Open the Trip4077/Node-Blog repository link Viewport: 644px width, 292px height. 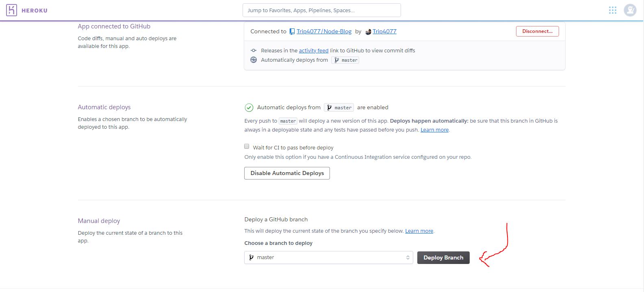point(324,31)
